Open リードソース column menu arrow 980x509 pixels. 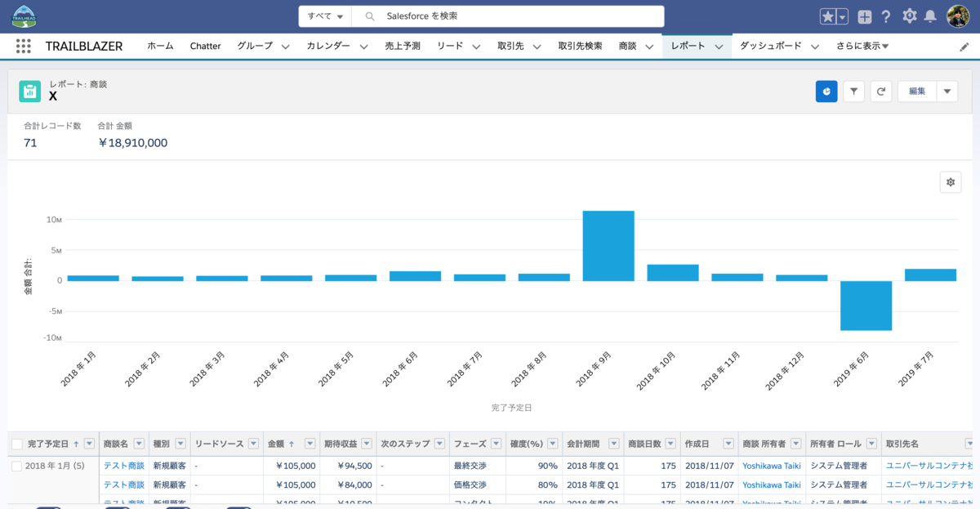point(253,444)
